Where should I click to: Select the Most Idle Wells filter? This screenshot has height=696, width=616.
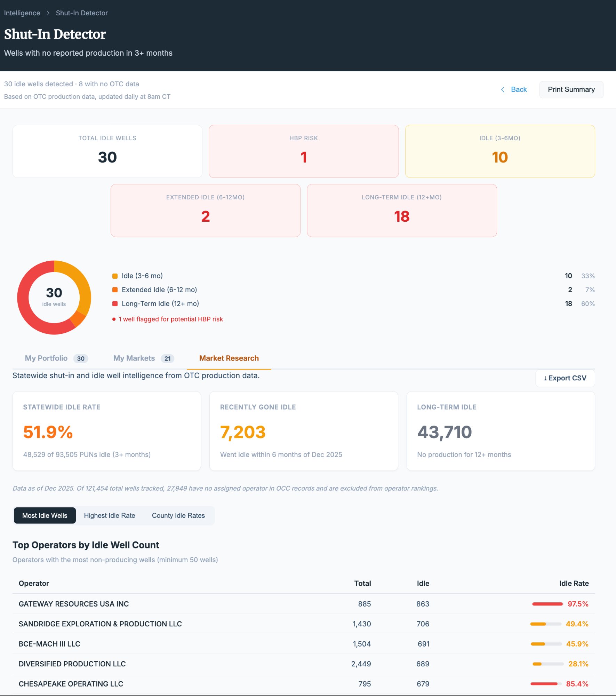[45, 515]
